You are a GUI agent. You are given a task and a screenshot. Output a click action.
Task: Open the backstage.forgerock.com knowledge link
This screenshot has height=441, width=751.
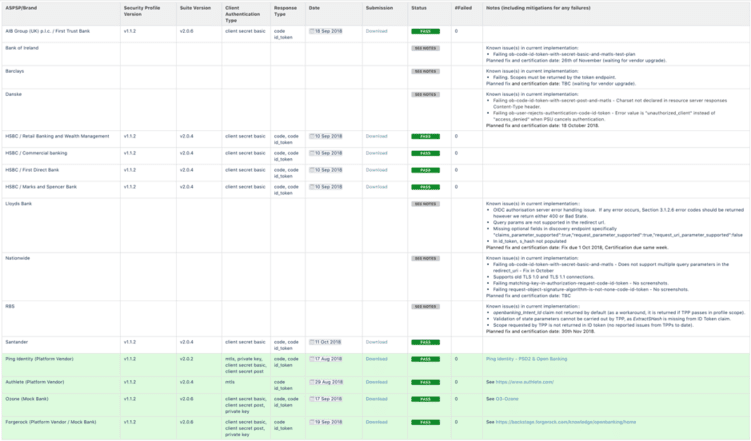[x=566, y=422]
